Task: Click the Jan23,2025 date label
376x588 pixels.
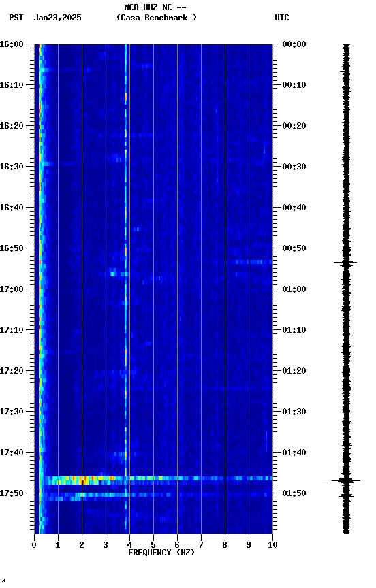Action: (x=57, y=18)
